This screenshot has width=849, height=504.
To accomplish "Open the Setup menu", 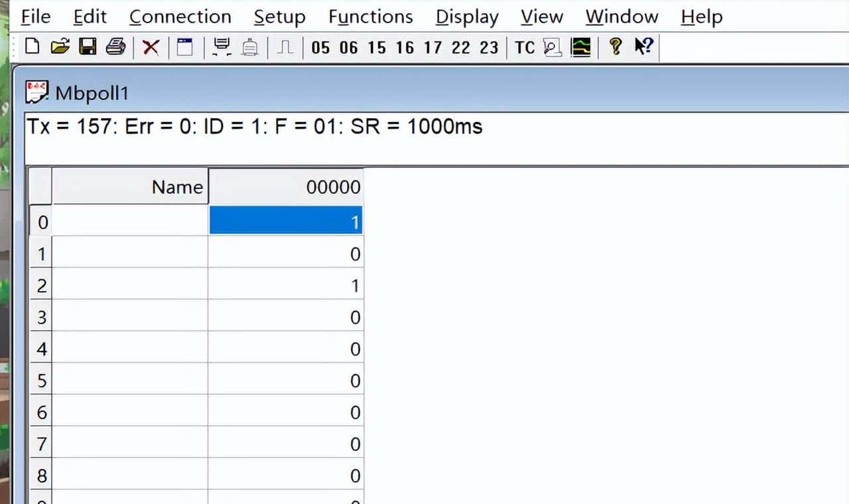I will [279, 17].
